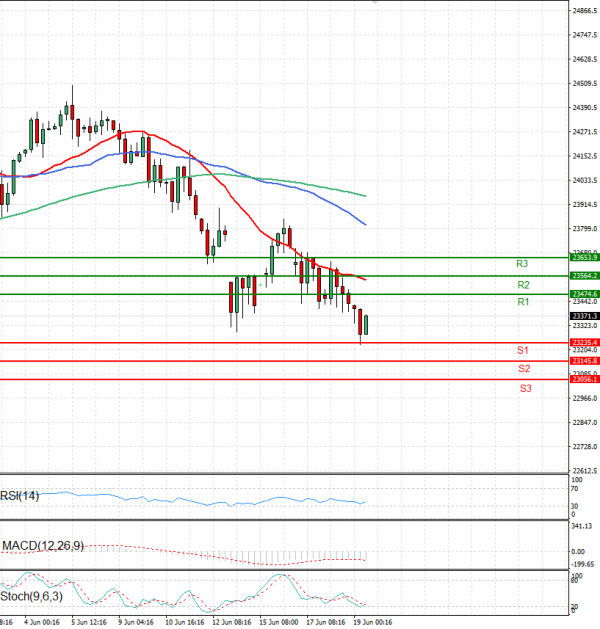
Task: Click the 24509.5 price axis value
Action: (x=585, y=84)
